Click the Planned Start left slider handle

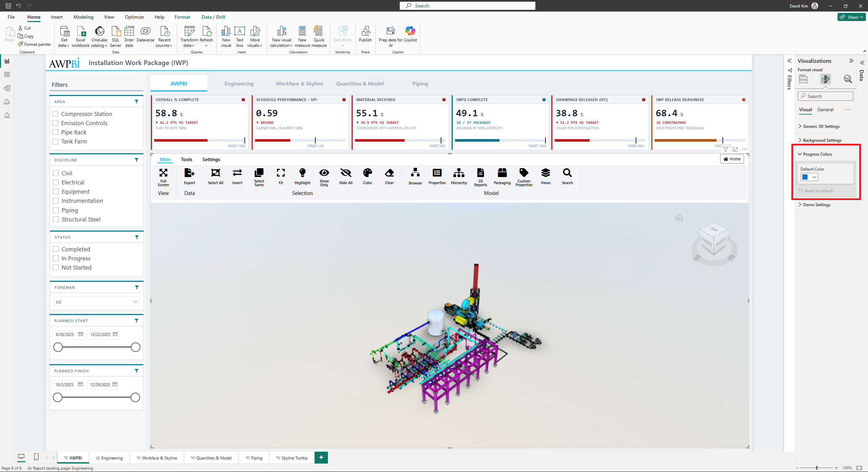[x=58, y=347]
